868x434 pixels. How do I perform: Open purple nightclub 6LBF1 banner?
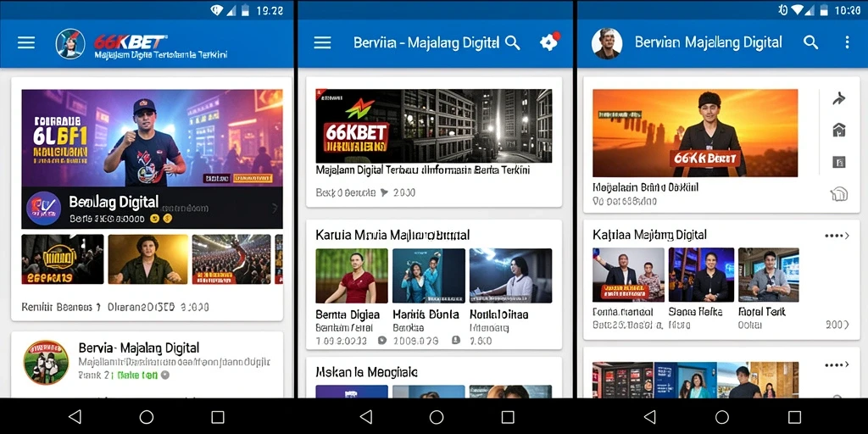click(x=153, y=138)
